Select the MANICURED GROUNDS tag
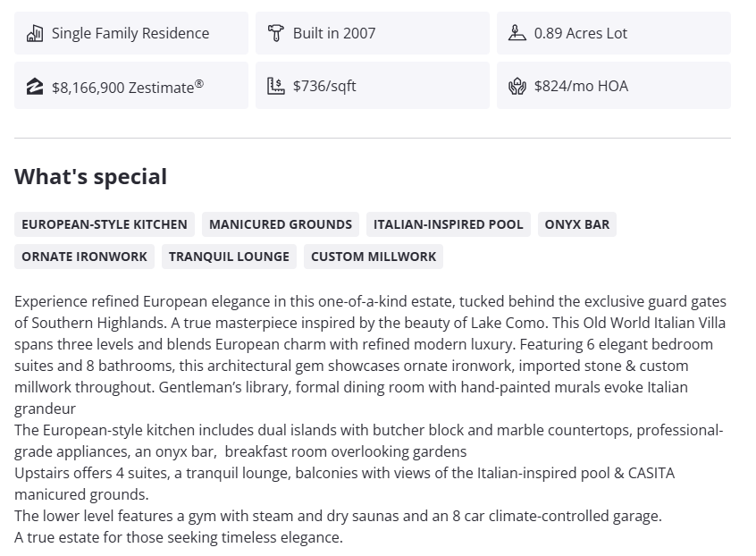 (281, 224)
